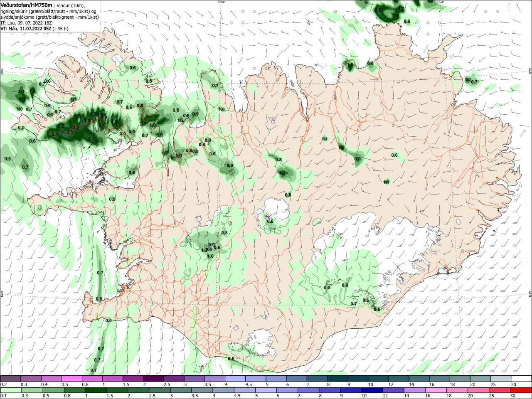532x399 pixels.
Task: Pick the dark green swatch at rain scale 1
Action: (96, 390)
